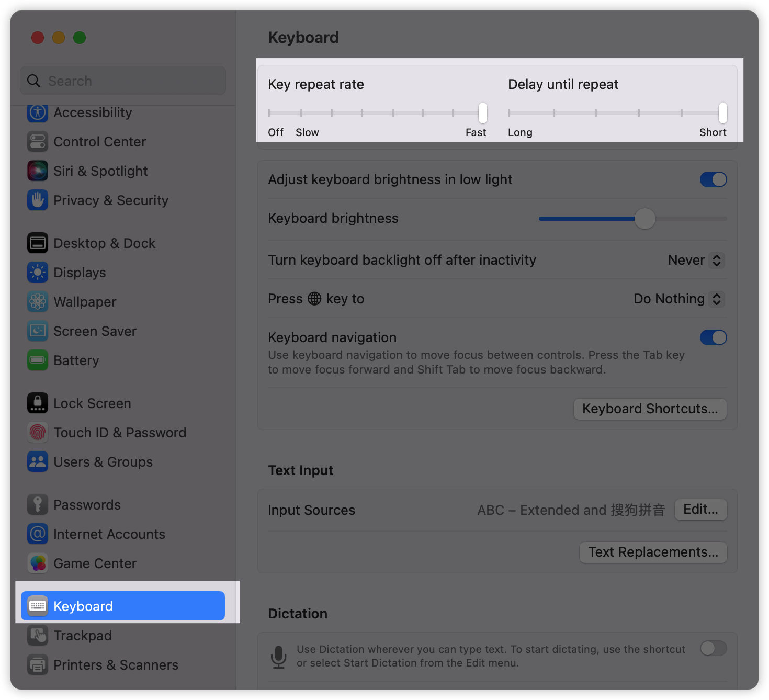Screen dimensions: 769x700
Task: Click the Privacy & Security hand icon
Action: tap(38, 200)
